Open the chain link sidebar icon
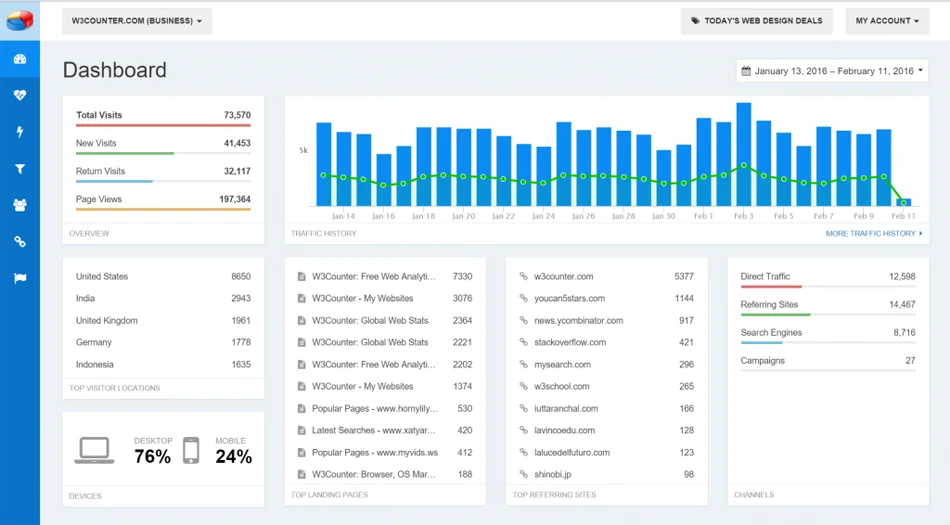Viewport: 950px width, 525px height. point(19,242)
